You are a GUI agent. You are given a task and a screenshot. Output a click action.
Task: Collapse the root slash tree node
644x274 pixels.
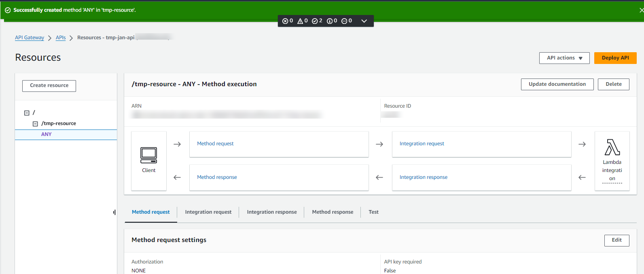(27, 113)
